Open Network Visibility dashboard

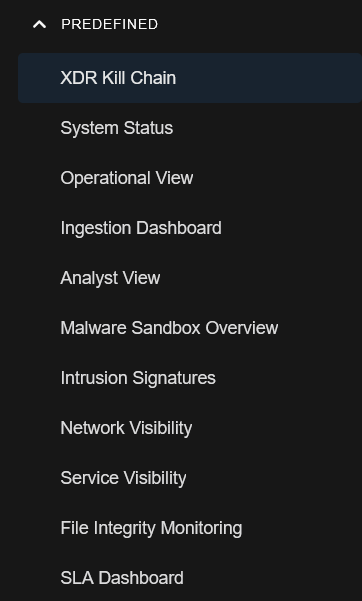pyautogui.click(x=126, y=428)
